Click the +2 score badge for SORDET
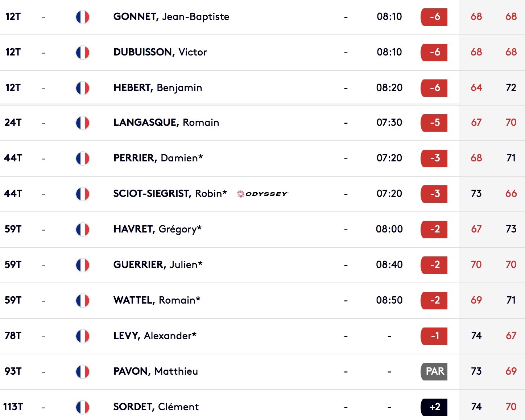 434,407
